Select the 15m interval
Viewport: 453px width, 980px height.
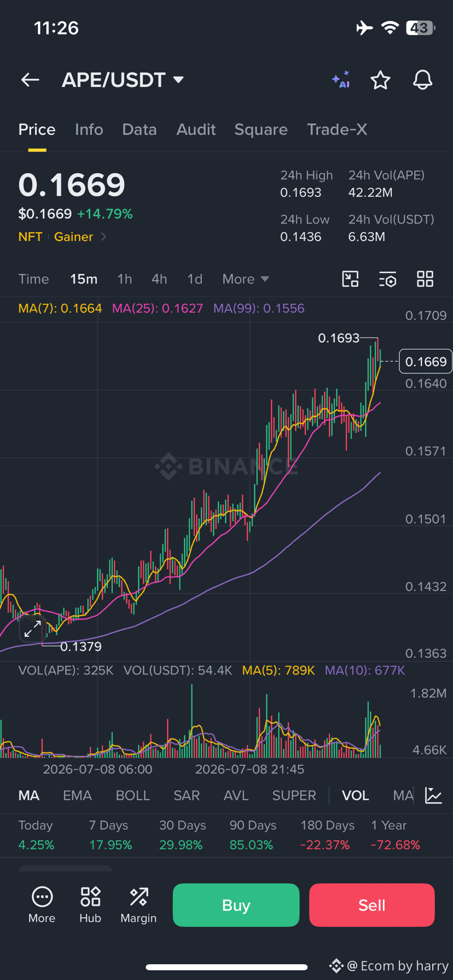84,279
